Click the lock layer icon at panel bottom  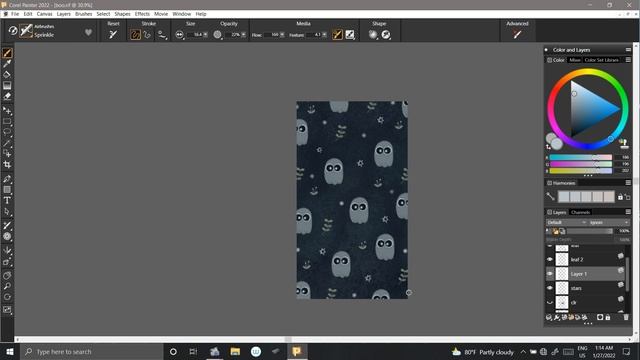pos(608,317)
